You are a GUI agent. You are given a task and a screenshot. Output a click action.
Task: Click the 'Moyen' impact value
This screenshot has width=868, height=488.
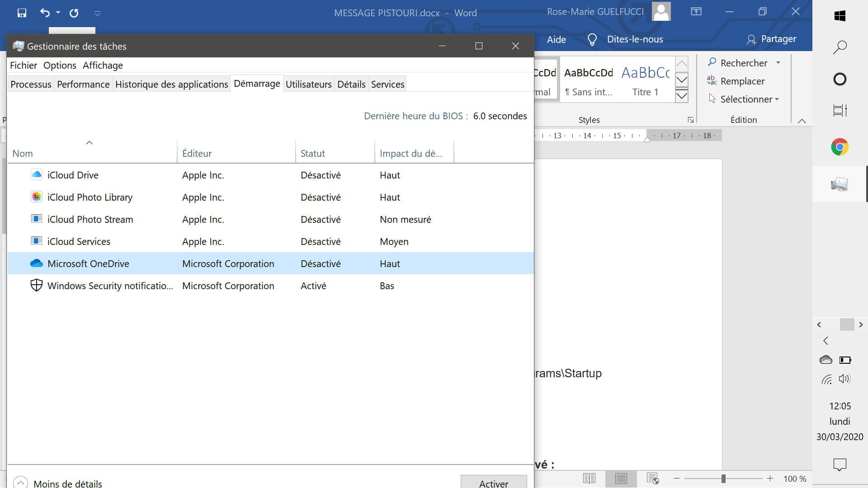(x=394, y=242)
